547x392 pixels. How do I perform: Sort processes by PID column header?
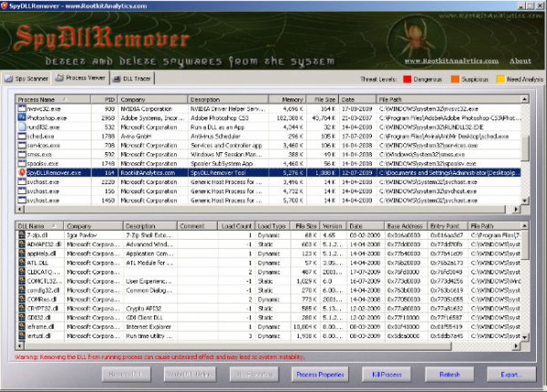point(104,99)
